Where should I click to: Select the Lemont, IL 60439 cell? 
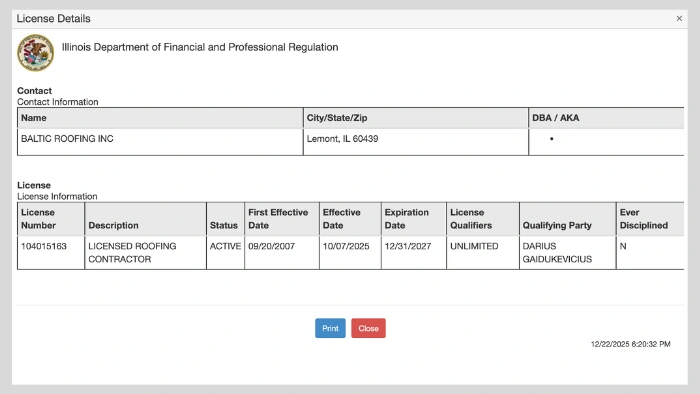pyautogui.click(x=416, y=142)
